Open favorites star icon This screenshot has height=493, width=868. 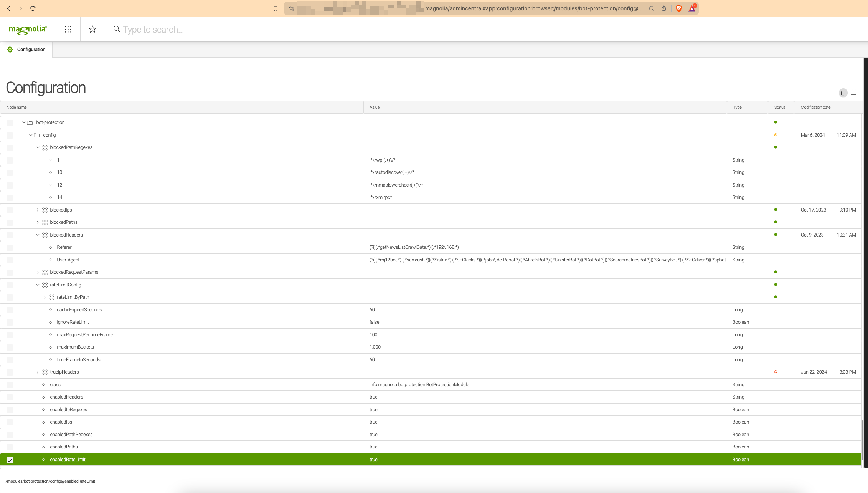click(92, 29)
